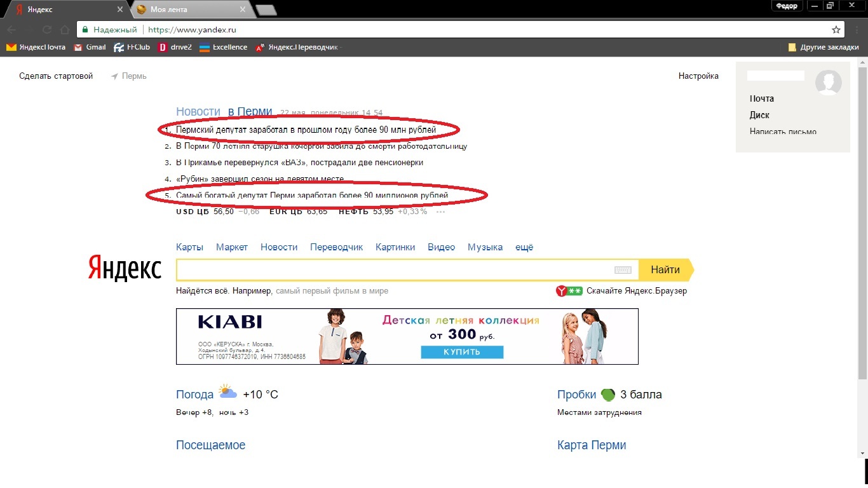Expand the ещё services menu
Viewport: 868px width, 488px height.
[524, 247]
